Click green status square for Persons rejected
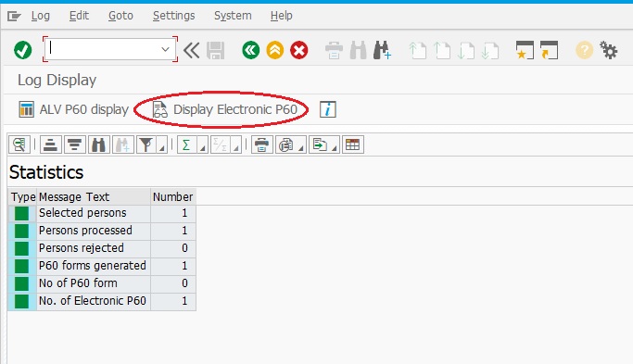 (22, 248)
